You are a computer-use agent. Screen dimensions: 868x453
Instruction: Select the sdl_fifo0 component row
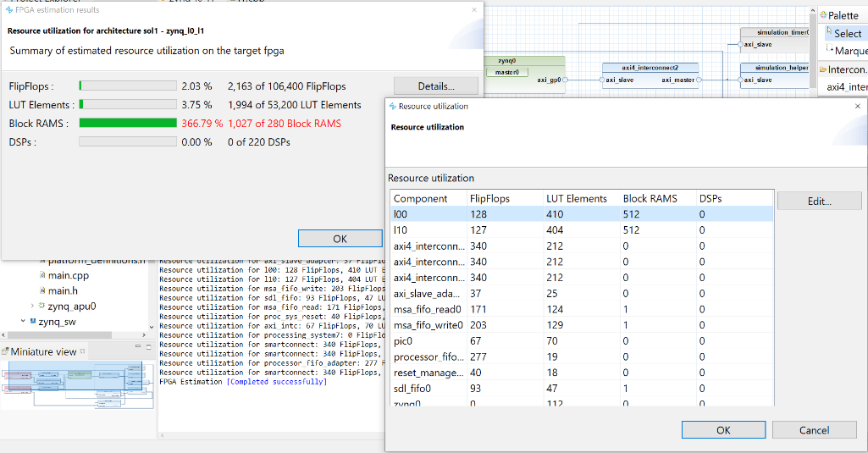(x=582, y=388)
